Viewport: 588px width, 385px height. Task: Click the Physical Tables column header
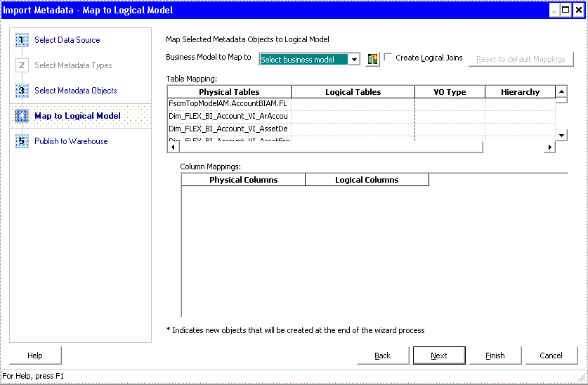229,92
